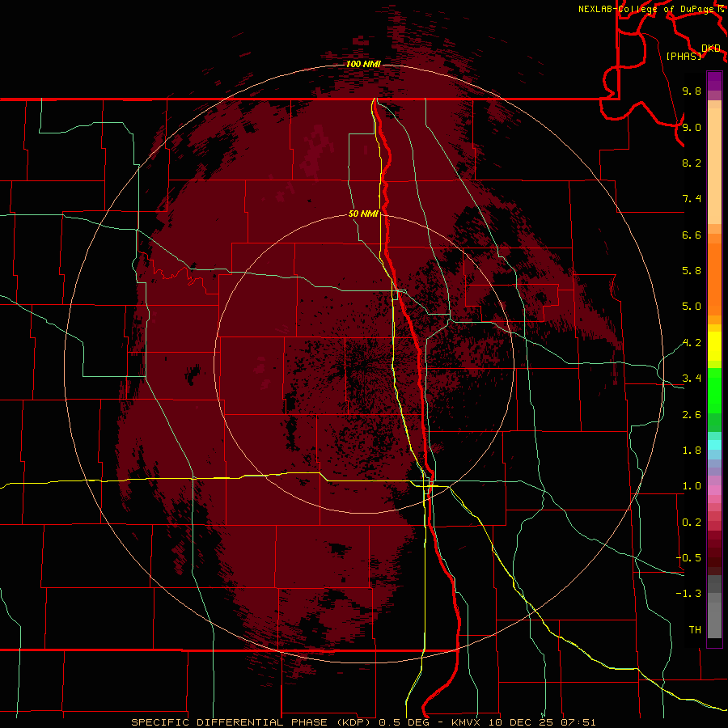Image resolution: width=728 pixels, height=728 pixels.
Task: Click the pink segment of the color bar
Action: tap(714, 490)
